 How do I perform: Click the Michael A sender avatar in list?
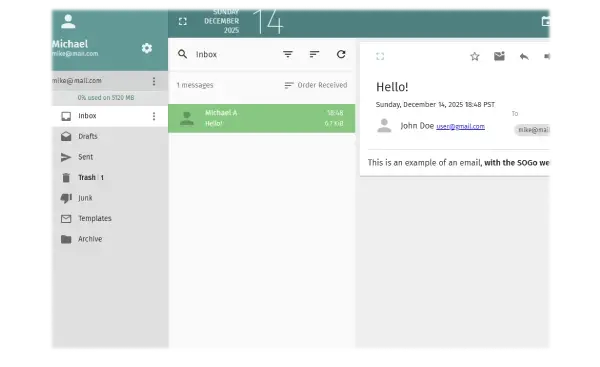point(187,118)
